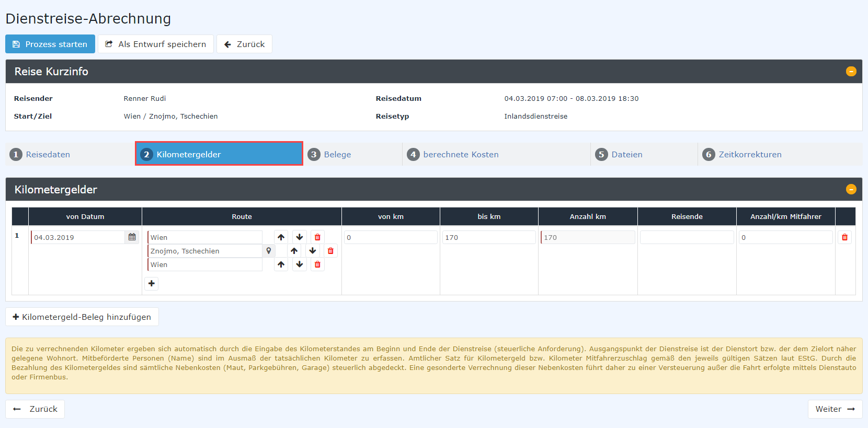Save the trip via Als Entwurf speichern
This screenshot has width=868, height=428.
(x=156, y=44)
